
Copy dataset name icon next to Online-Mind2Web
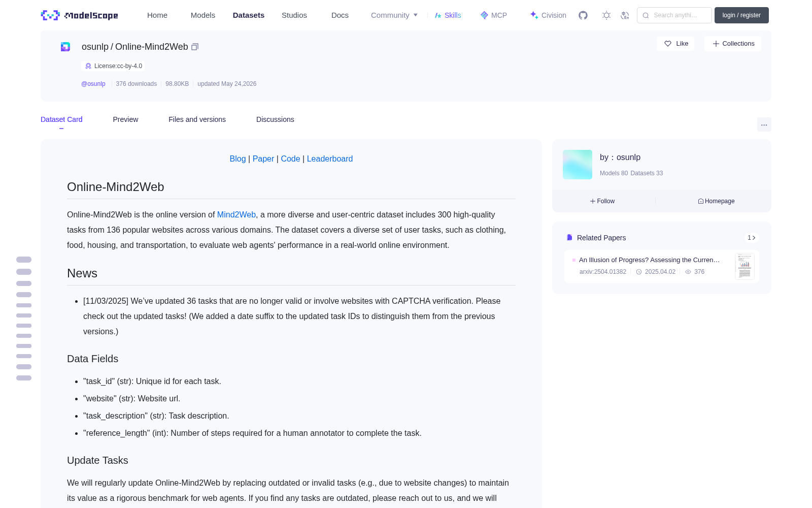tap(195, 47)
